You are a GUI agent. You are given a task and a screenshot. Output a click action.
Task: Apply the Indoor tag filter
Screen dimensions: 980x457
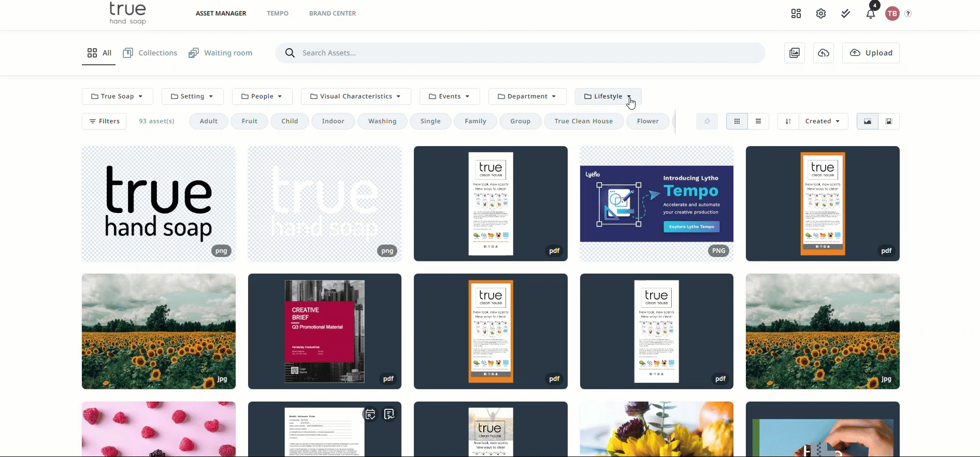pyautogui.click(x=333, y=121)
